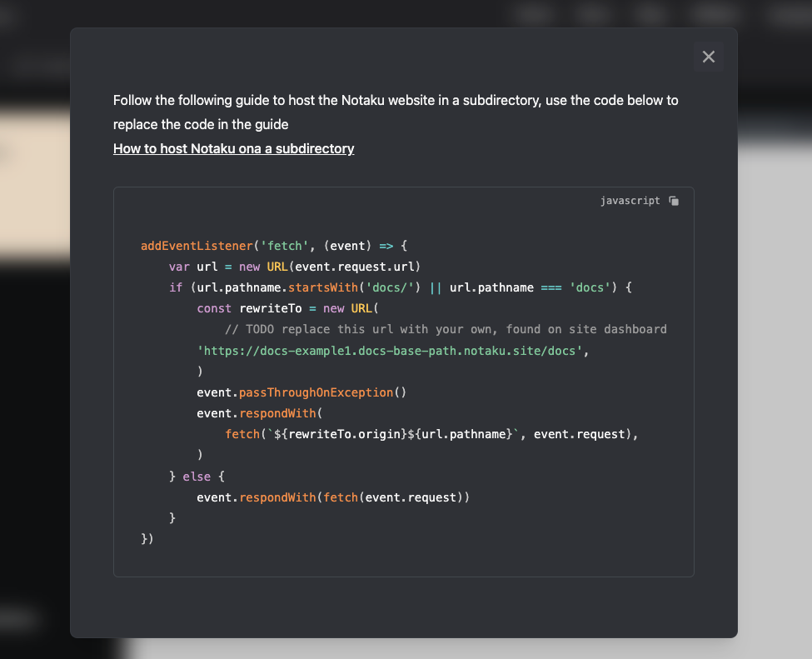
Task: Click the 'const rewriteTo = new URL(' line
Action: click(288, 309)
